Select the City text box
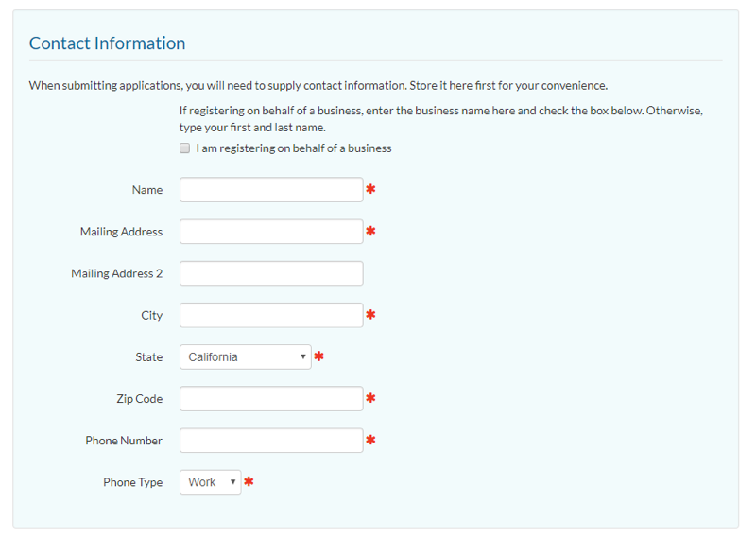Image resolution: width=756 pixels, height=539 pixels. pyautogui.click(x=271, y=315)
